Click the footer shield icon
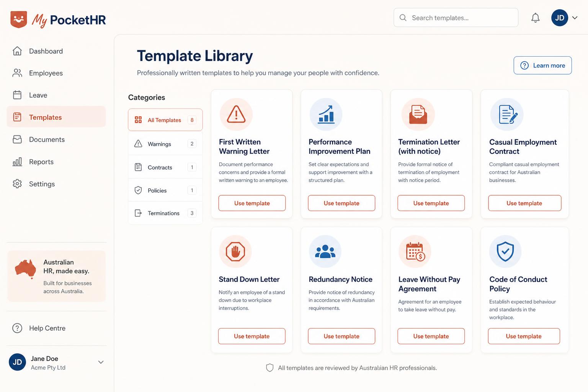588x392 pixels. point(270,368)
